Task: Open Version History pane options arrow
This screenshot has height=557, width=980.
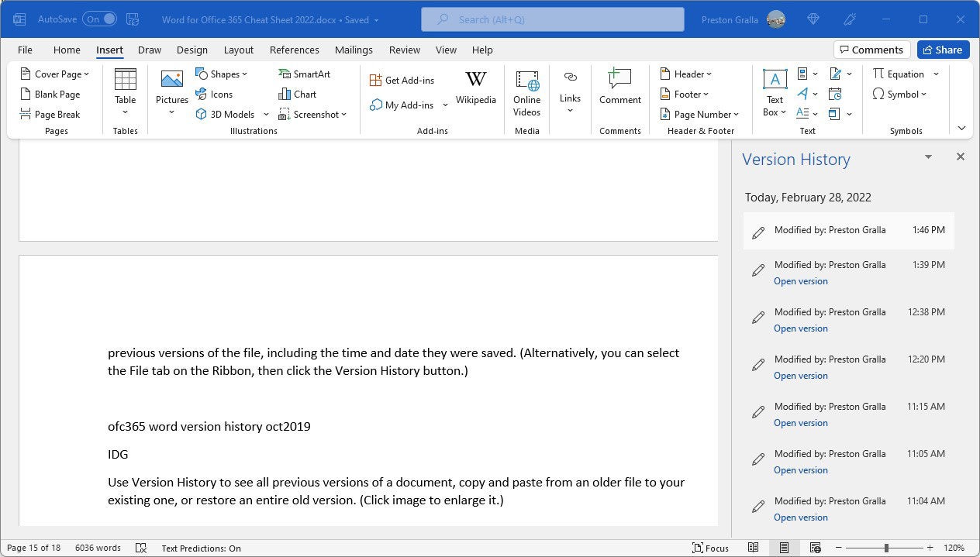Action: tap(928, 157)
